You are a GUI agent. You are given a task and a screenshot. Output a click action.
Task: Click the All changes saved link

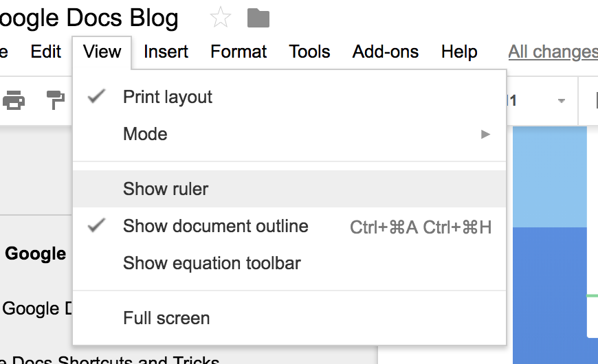pyautogui.click(x=553, y=52)
